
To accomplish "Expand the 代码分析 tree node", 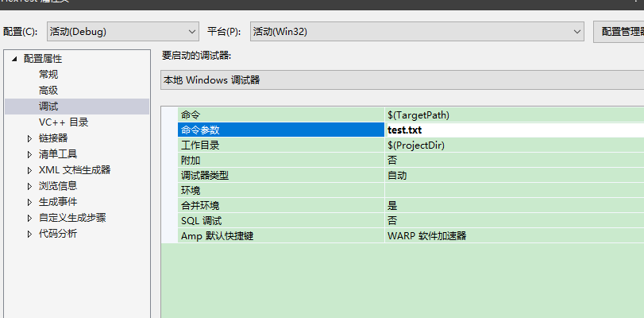I will click(x=29, y=234).
